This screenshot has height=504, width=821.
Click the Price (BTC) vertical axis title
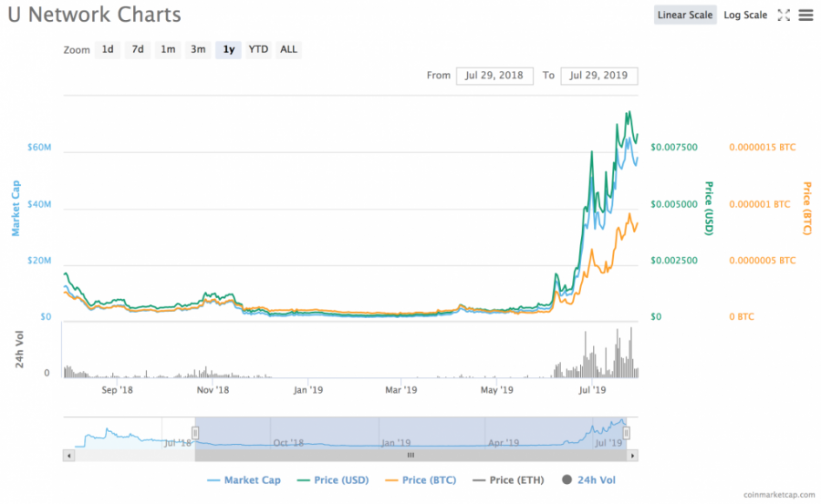click(x=807, y=209)
